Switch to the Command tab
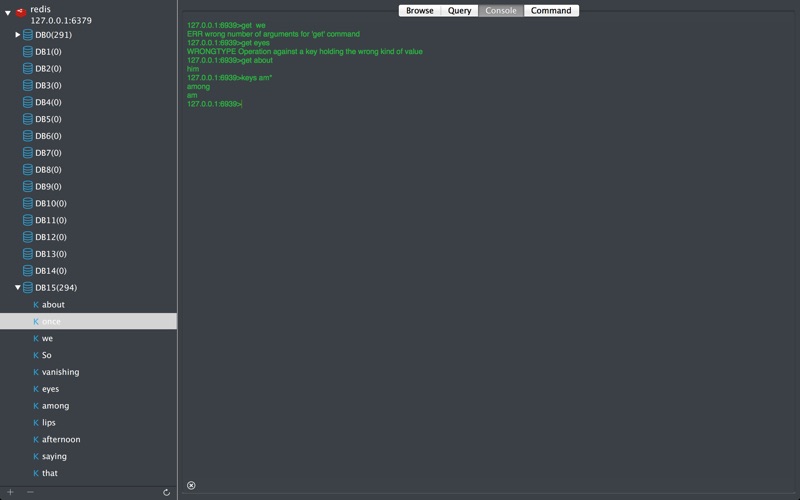The width and height of the screenshot is (800, 500). pos(551,11)
